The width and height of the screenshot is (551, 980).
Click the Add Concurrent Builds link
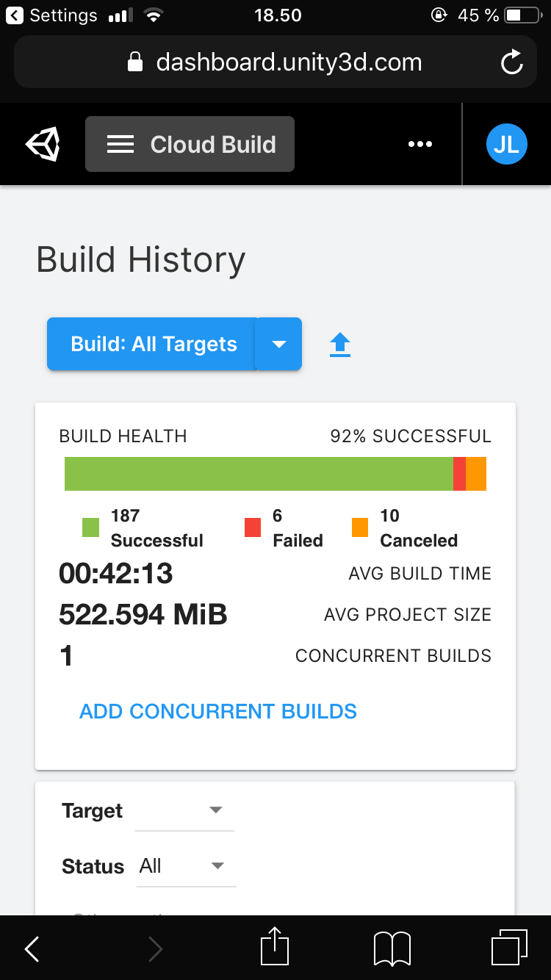pyautogui.click(x=218, y=711)
